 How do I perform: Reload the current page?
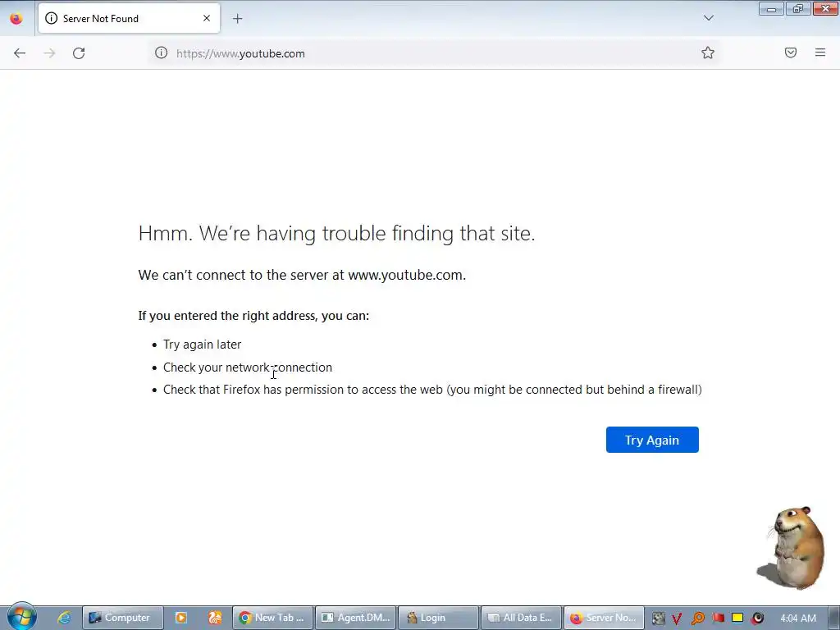point(79,53)
